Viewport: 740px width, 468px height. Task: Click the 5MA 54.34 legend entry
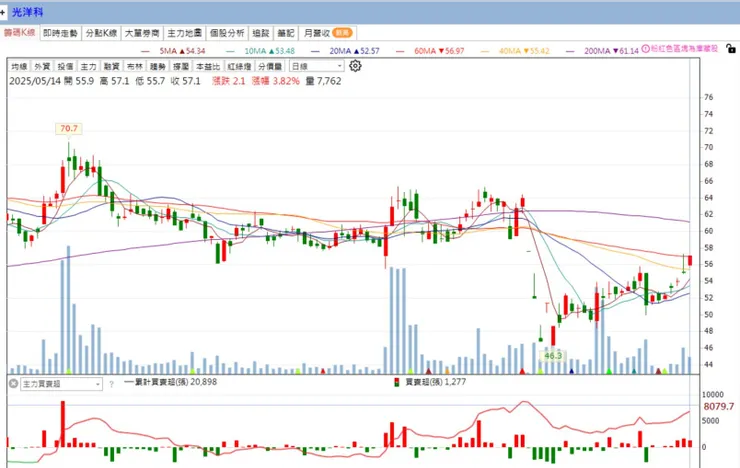174,51
